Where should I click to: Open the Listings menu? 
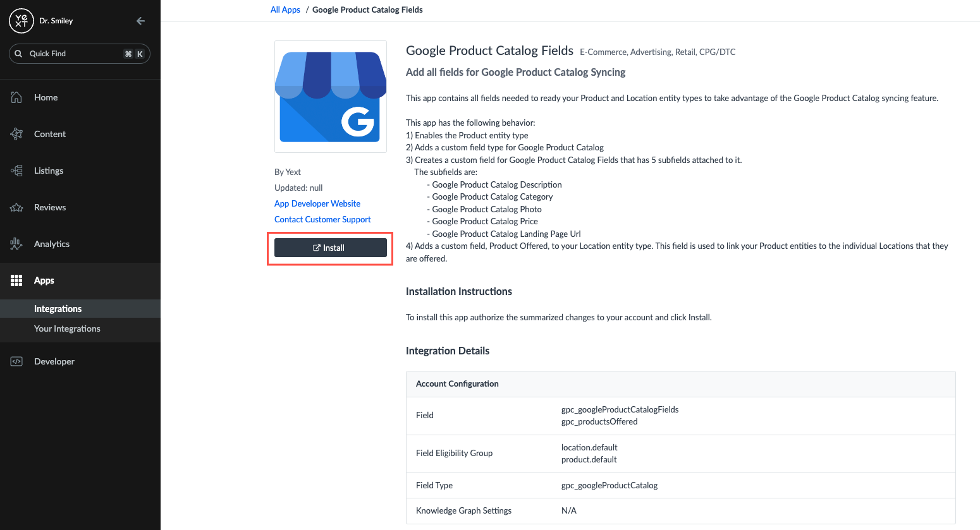click(49, 171)
